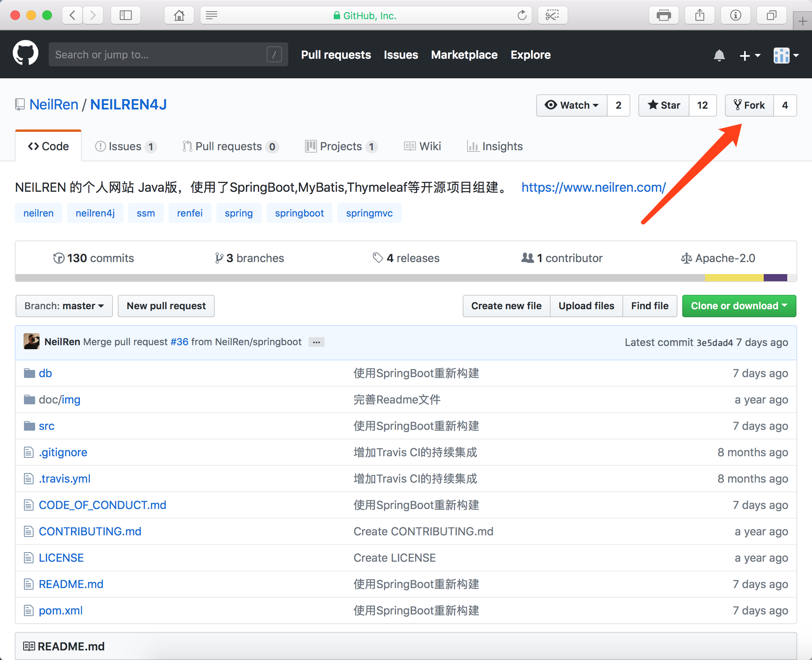View the 3 branches
The image size is (812, 660).
coord(250,258)
